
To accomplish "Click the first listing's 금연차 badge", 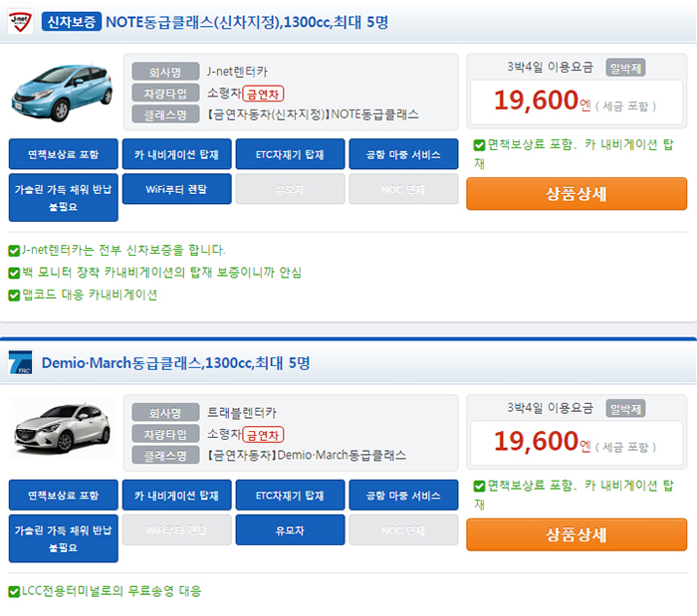I will tap(263, 94).
